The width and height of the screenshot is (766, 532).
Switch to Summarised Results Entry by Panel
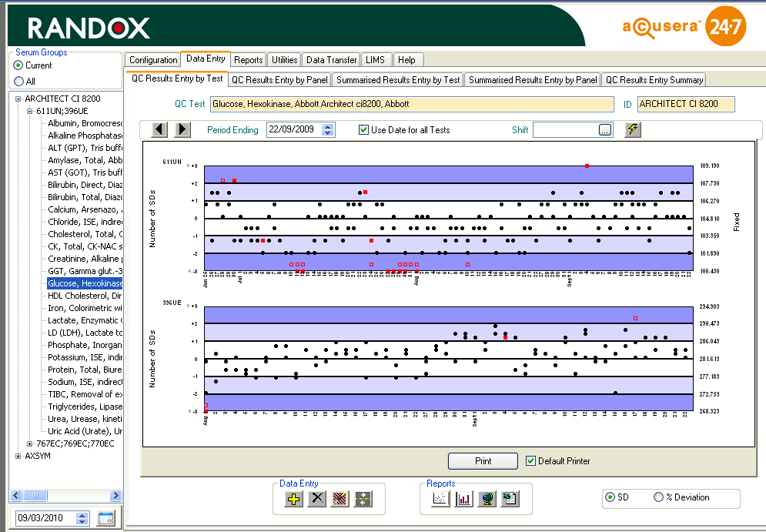click(x=533, y=80)
